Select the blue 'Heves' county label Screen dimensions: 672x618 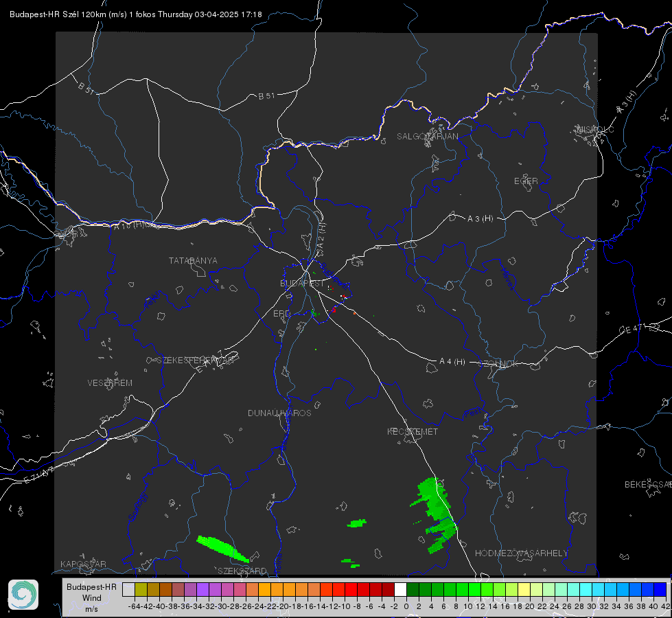[x=507, y=279]
